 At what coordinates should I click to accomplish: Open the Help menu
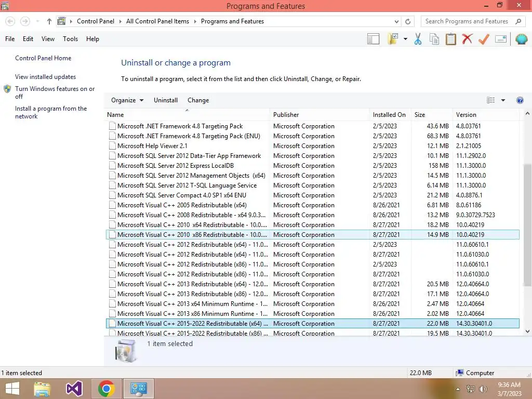(92, 39)
